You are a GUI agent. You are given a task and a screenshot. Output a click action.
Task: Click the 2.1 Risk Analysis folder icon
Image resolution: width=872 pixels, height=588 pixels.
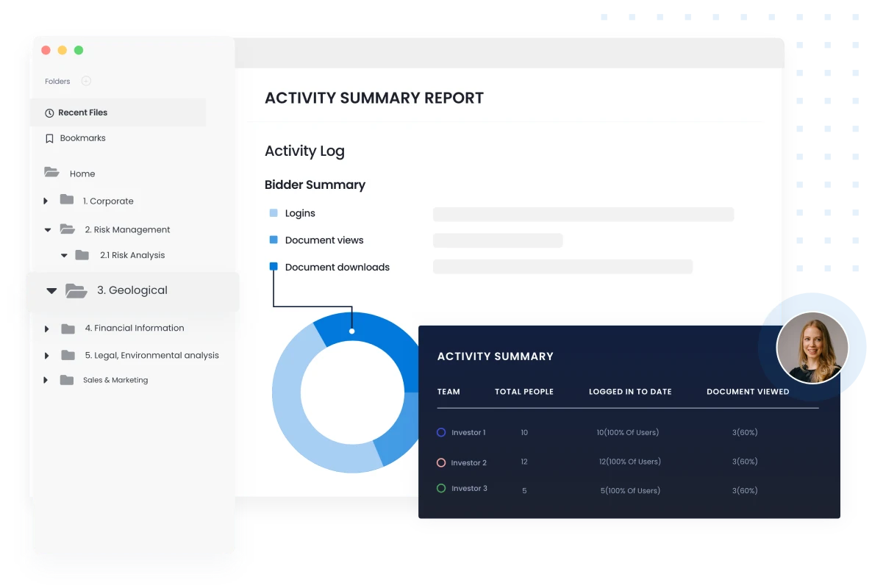[x=82, y=255]
